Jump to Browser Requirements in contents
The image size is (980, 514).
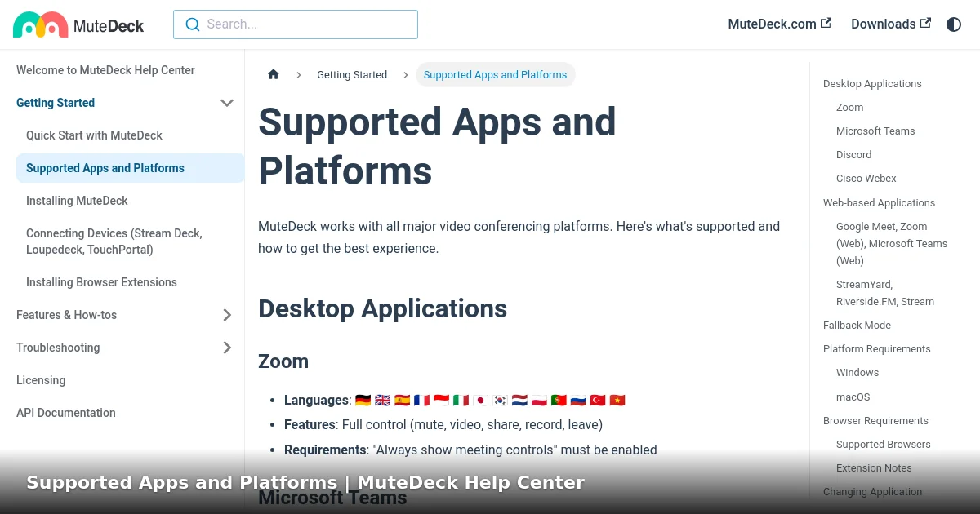(875, 421)
